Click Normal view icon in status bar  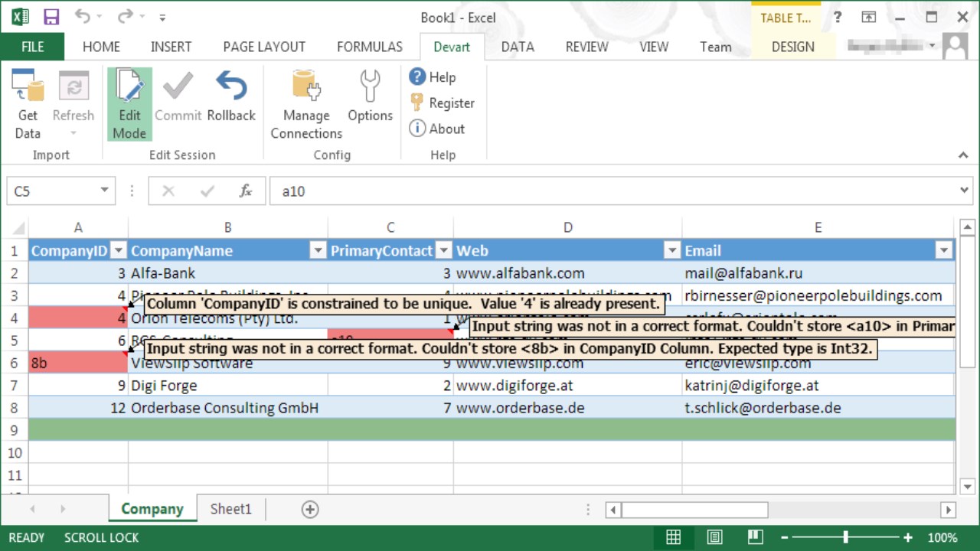674,537
